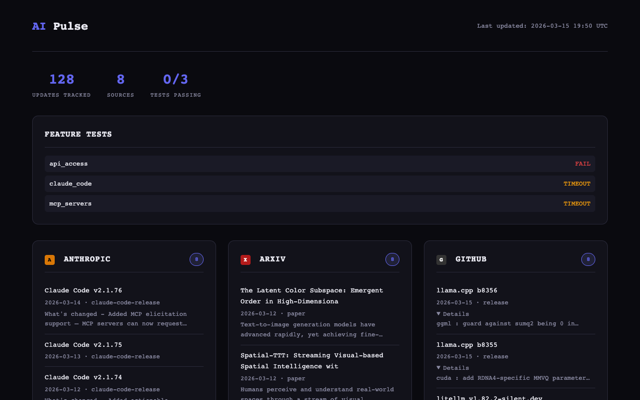640x400 pixels.
Task: Click the 128 updates tracked stat
Action: pos(61,85)
